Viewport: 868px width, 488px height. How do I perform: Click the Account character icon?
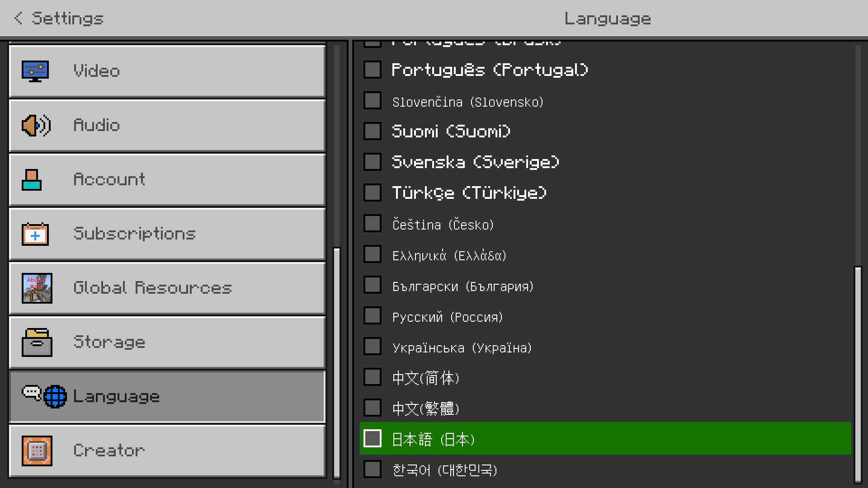(x=32, y=180)
